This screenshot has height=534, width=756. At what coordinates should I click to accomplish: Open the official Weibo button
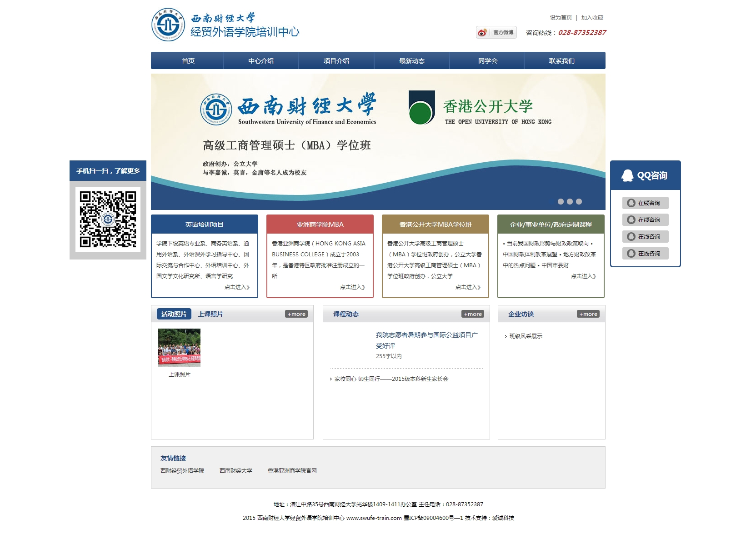pos(496,33)
